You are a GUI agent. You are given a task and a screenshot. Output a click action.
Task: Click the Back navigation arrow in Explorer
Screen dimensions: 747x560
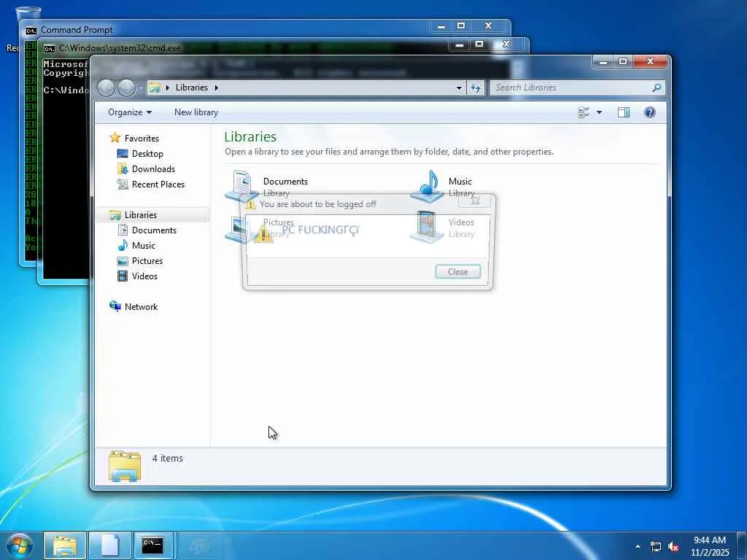point(106,87)
